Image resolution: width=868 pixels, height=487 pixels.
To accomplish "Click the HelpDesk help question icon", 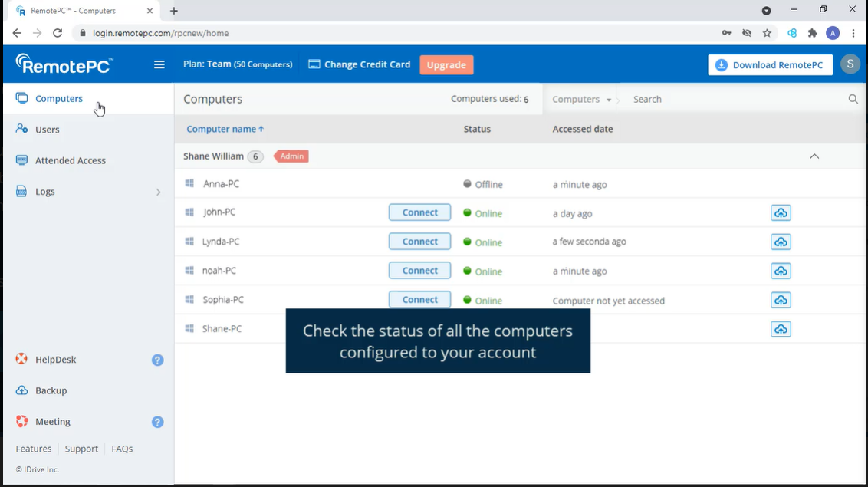I will click(158, 360).
